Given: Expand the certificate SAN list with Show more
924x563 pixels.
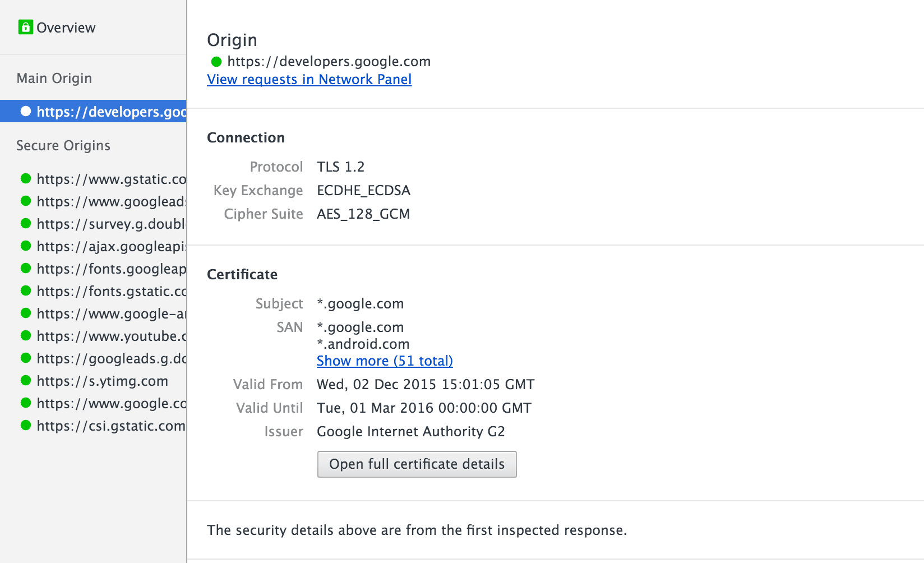Looking at the screenshot, I should (x=384, y=361).
